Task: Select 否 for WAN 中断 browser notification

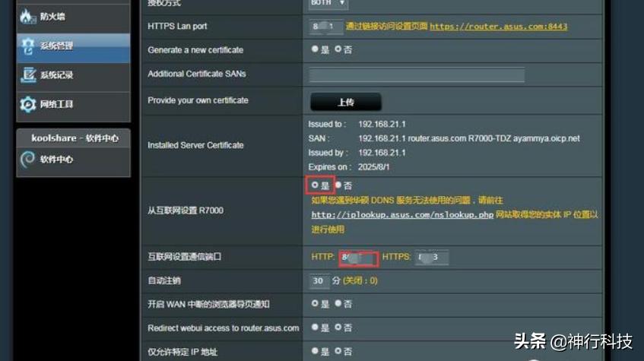Action: 338,303
